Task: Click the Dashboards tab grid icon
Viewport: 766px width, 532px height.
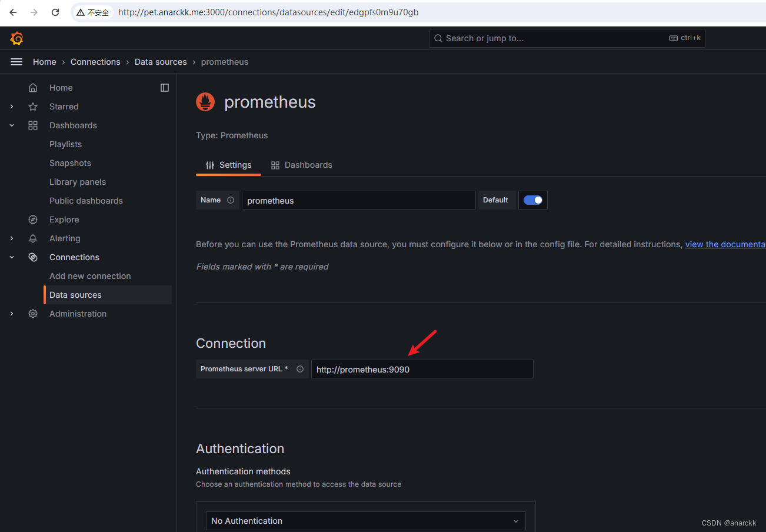Action: tap(275, 165)
